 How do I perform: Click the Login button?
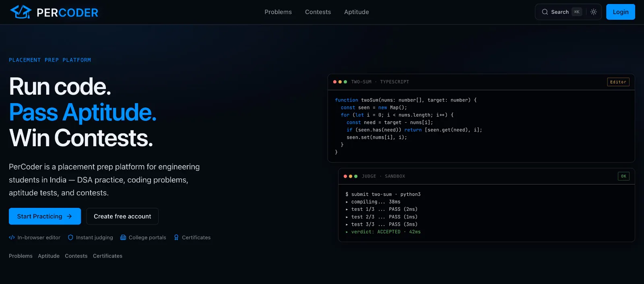coord(621,12)
